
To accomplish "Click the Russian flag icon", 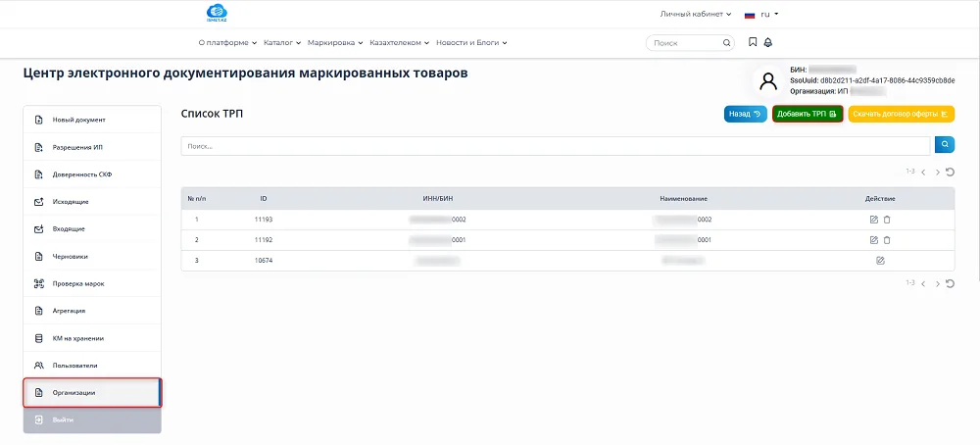I will [750, 15].
